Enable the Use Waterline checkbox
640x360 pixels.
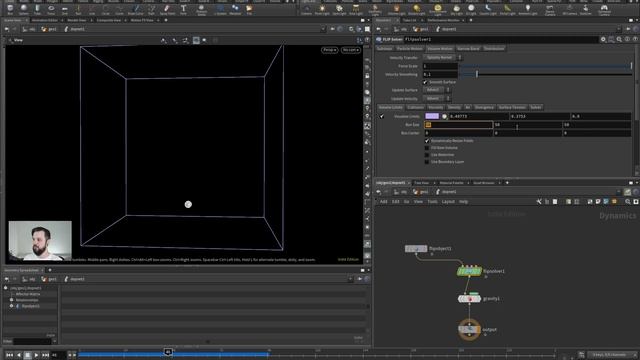[427, 155]
